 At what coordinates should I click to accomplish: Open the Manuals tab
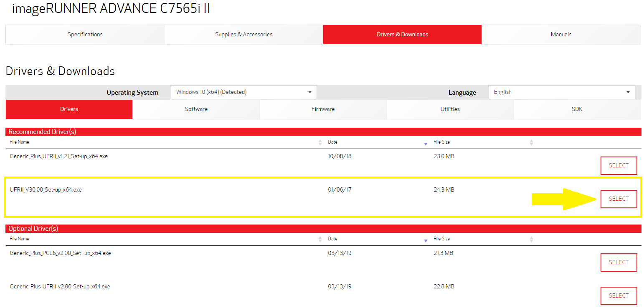561,34
